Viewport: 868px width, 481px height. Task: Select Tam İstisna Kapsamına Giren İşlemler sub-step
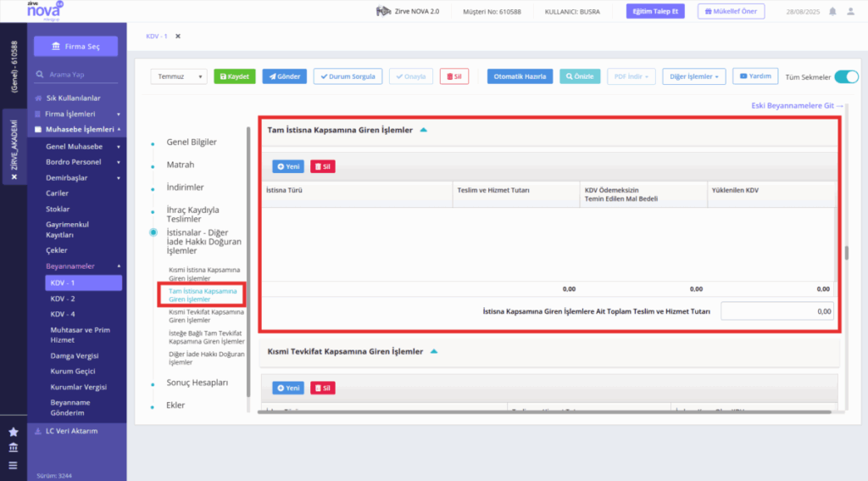click(x=203, y=295)
